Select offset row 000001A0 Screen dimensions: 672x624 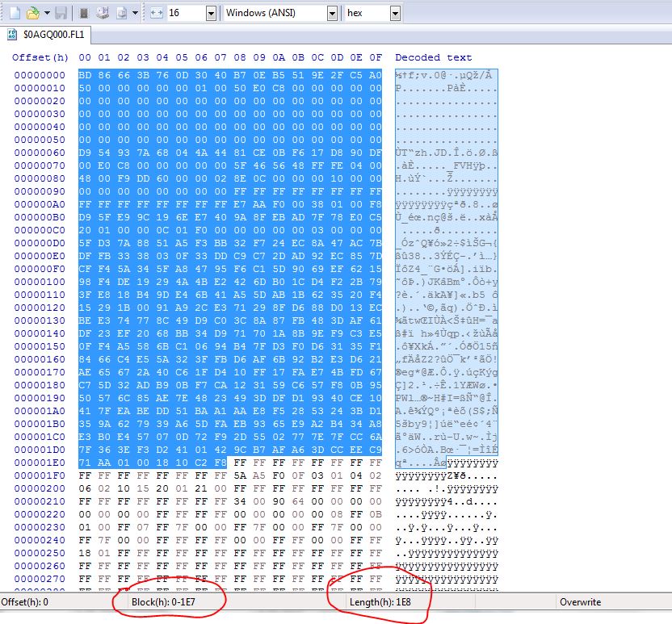click(40, 411)
